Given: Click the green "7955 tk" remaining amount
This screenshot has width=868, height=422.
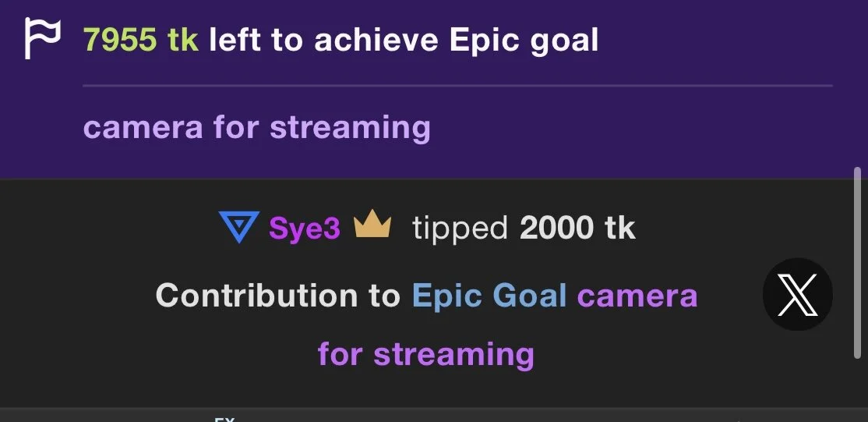Looking at the screenshot, I should [140, 41].
